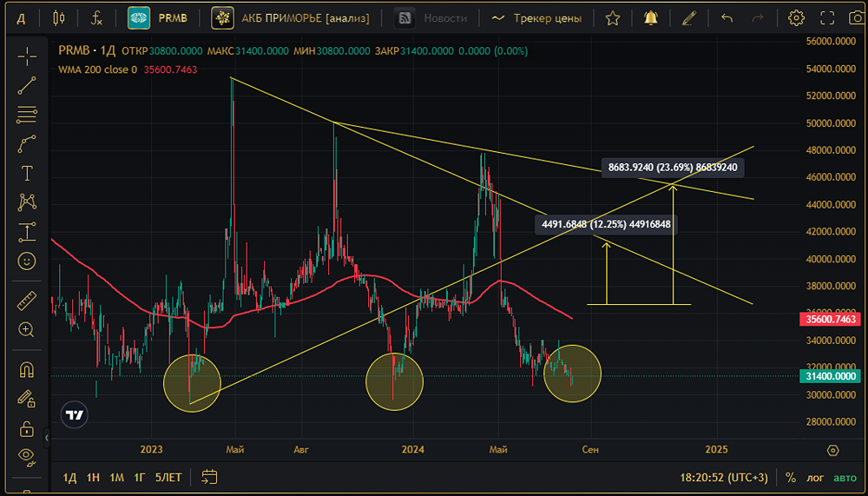Image resolution: width=868 pixels, height=496 pixels.
Task: Set date range to 5ЛЕТ
Action: [168, 477]
